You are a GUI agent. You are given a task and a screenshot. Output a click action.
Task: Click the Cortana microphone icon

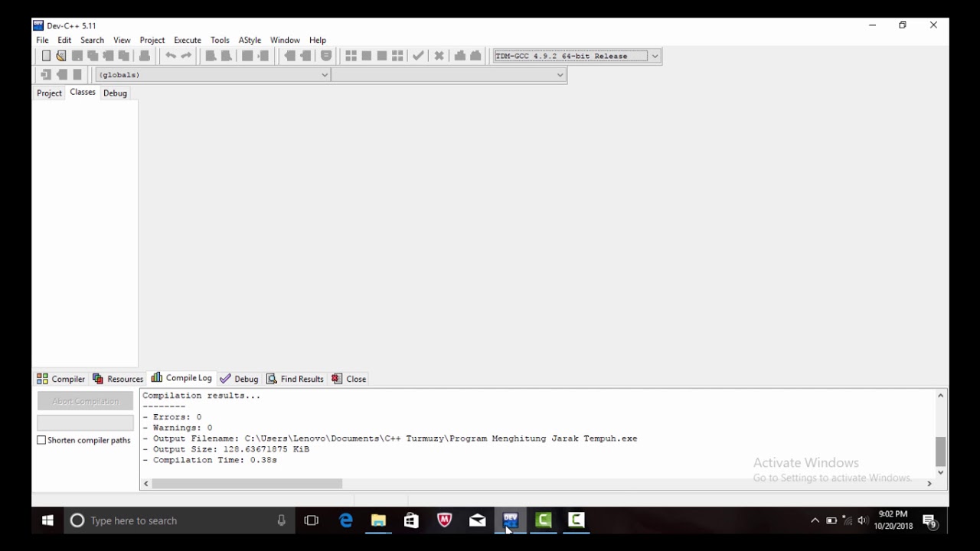[x=282, y=520]
